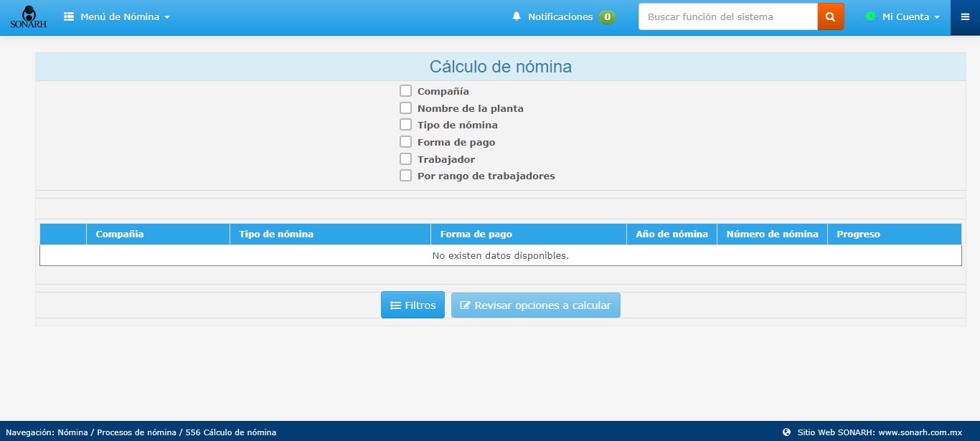
Task: Click the edit icon on Revisar opciones a calcular
Action: (466, 305)
